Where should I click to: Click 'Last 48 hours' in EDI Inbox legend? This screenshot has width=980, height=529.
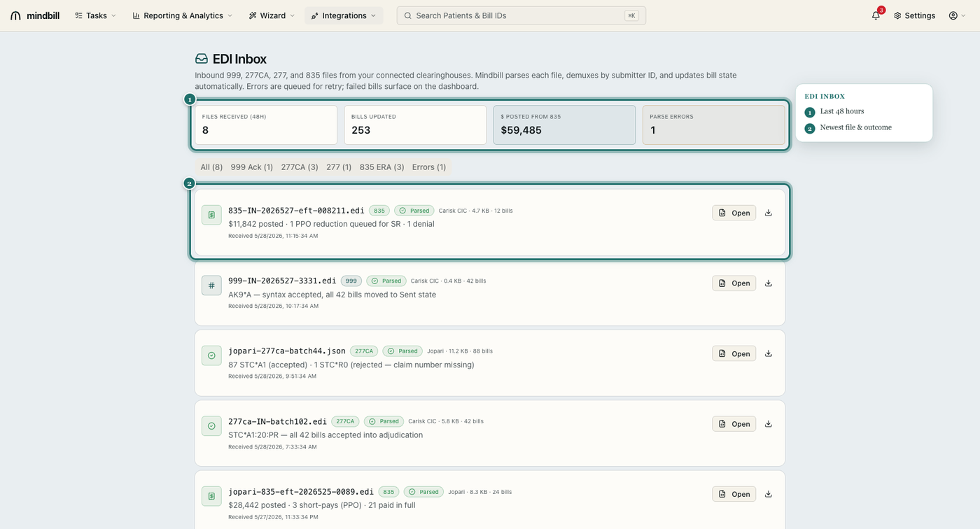pos(842,111)
